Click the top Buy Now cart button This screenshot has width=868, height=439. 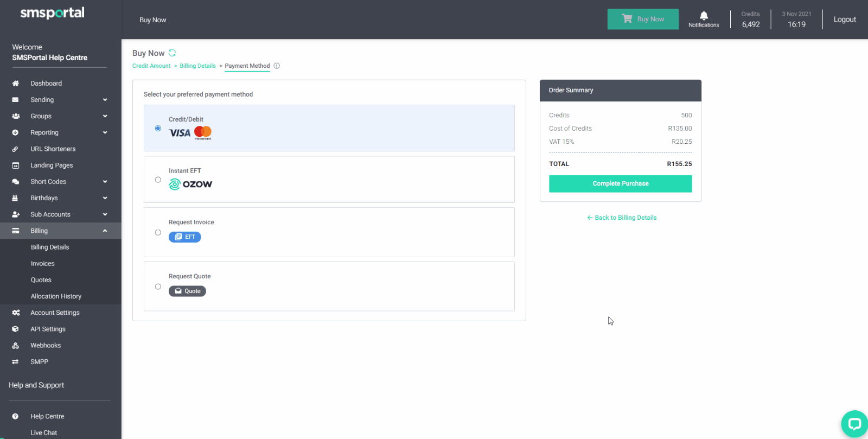(x=643, y=19)
